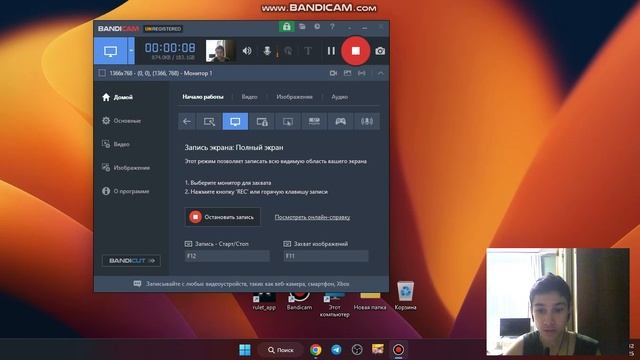Open the OBS Studio taskbar icon

coord(357,350)
